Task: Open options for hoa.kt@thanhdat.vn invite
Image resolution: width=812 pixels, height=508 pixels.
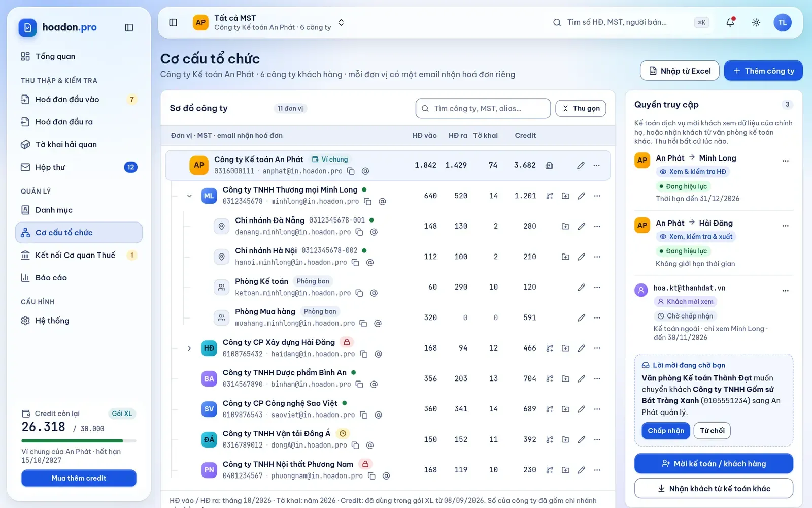Action: point(785,291)
